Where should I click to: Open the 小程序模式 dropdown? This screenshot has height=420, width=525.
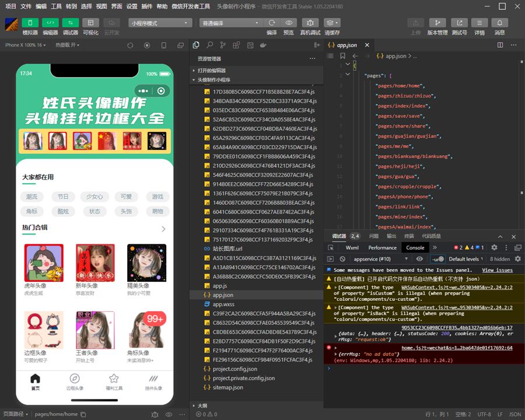[x=160, y=23]
